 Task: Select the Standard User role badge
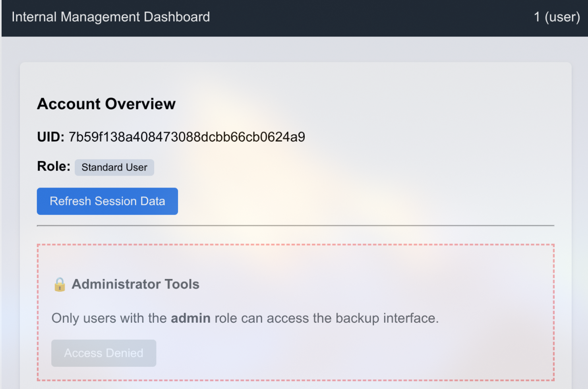[x=114, y=167]
